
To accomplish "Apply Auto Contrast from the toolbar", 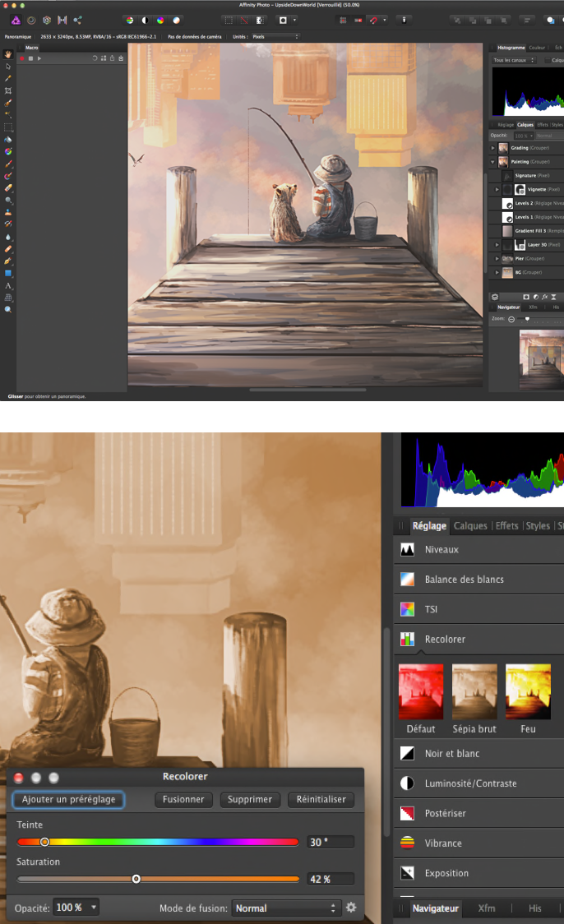I will point(145,20).
